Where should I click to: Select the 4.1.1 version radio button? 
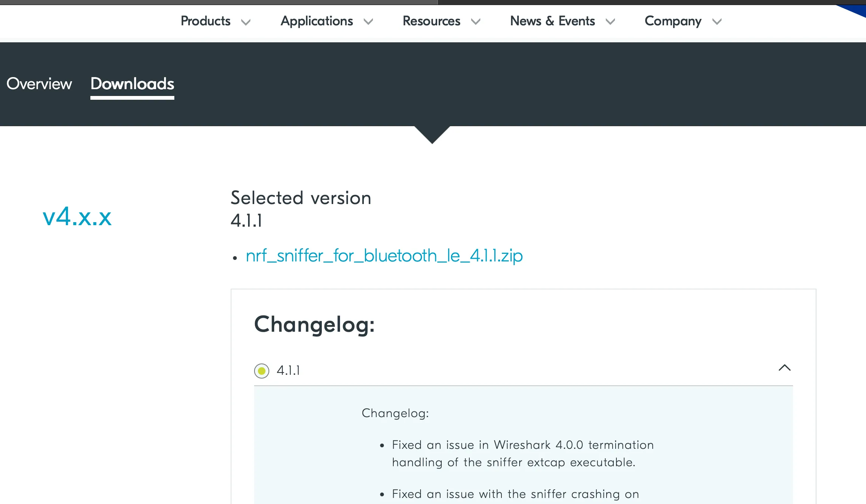click(x=262, y=371)
